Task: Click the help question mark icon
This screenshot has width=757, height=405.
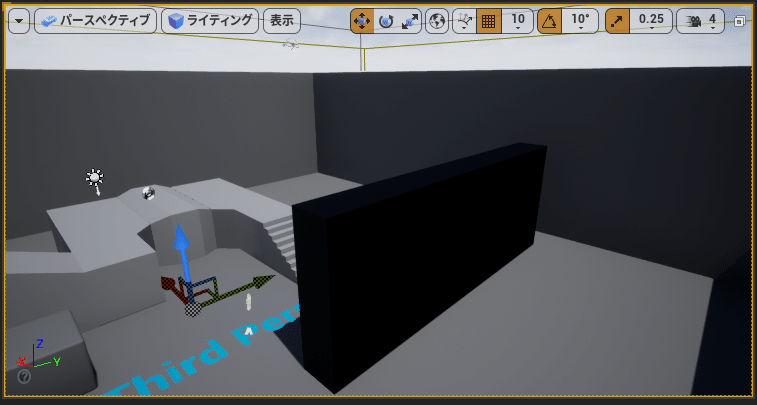Action: tap(24, 377)
